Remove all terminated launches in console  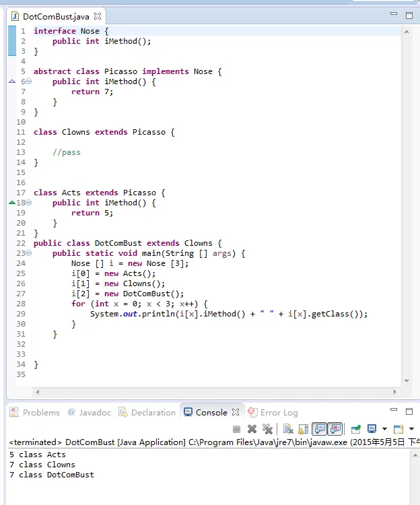[267, 429]
